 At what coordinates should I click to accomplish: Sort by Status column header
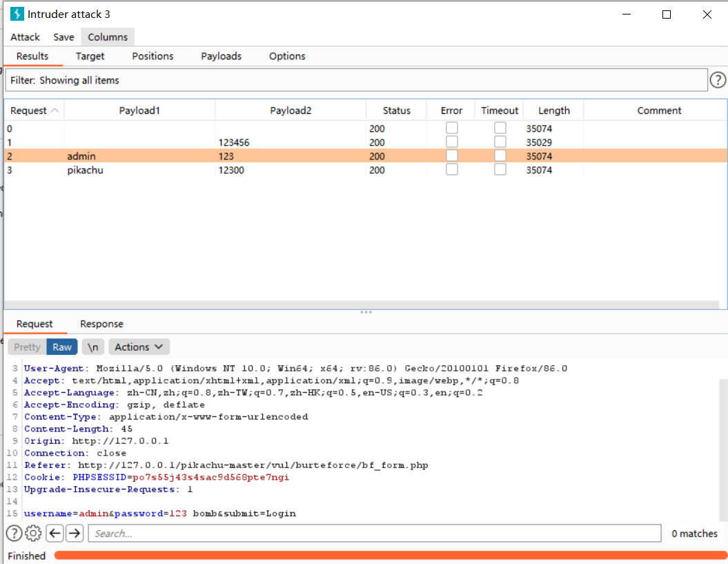(x=397, y=110)
